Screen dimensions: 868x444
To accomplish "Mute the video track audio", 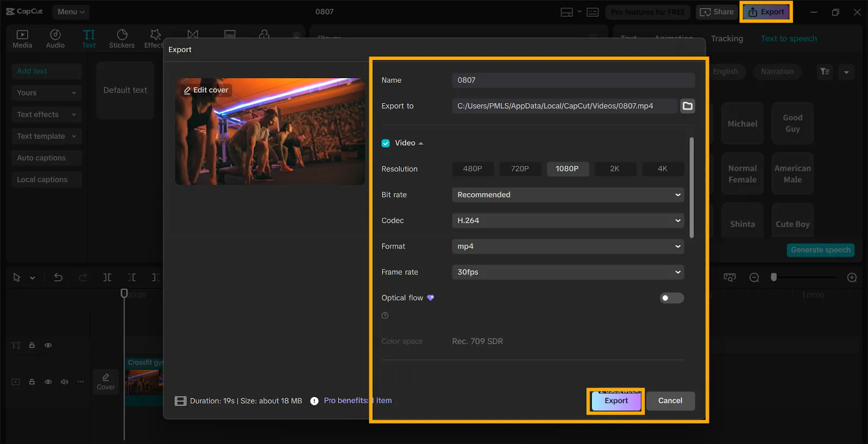I will pos(65,382).
